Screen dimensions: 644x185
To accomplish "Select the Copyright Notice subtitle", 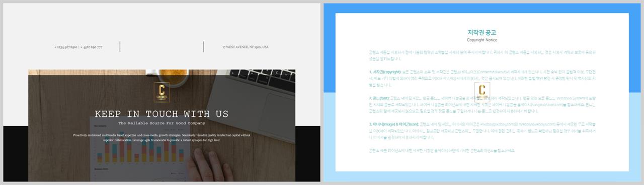I will 482,39.
